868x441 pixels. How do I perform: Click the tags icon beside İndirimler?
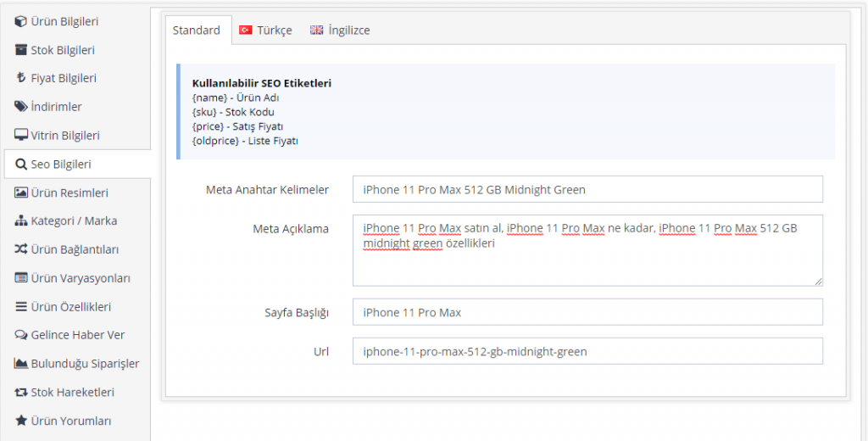pos(21,106)
